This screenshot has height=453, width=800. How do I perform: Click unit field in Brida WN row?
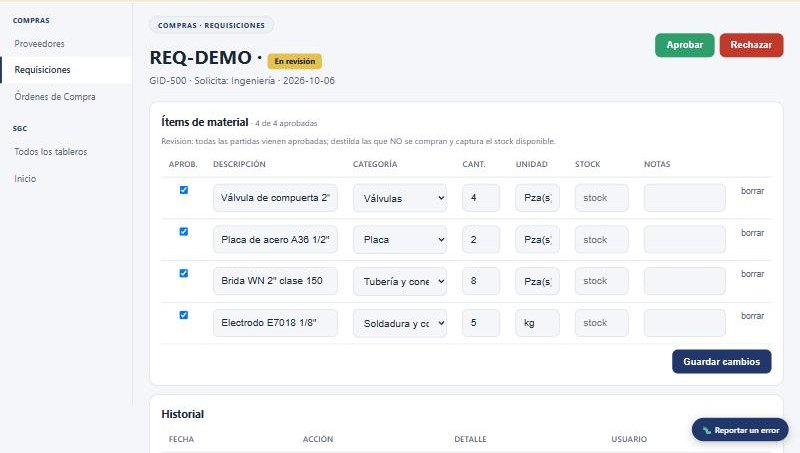(x=537, y=281)
